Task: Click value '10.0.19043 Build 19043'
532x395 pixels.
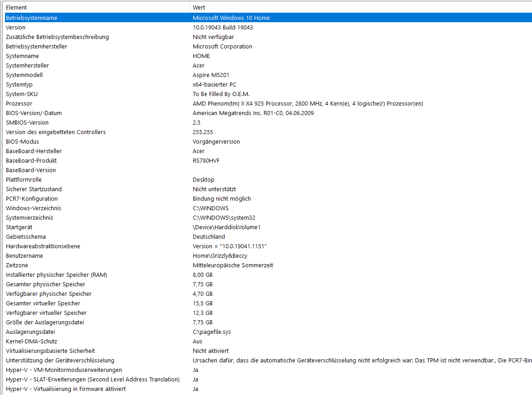Action: coord(223,28)
